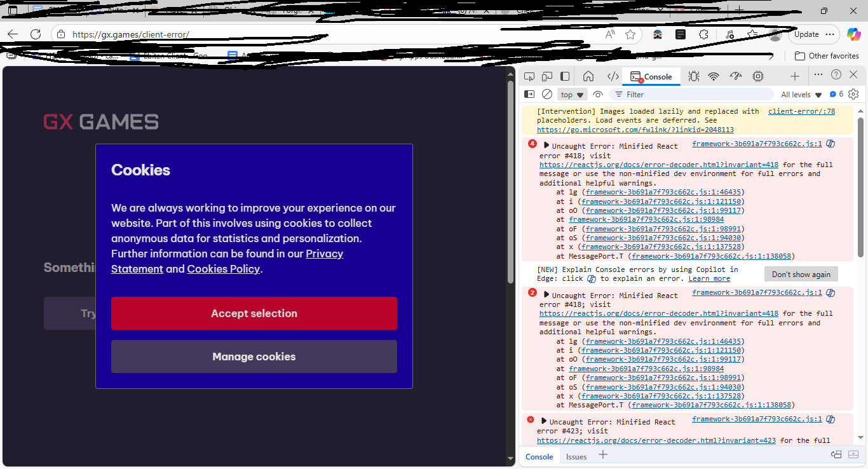
Task: Open the Sources tool bug icon
Action: tap(693, 77)
